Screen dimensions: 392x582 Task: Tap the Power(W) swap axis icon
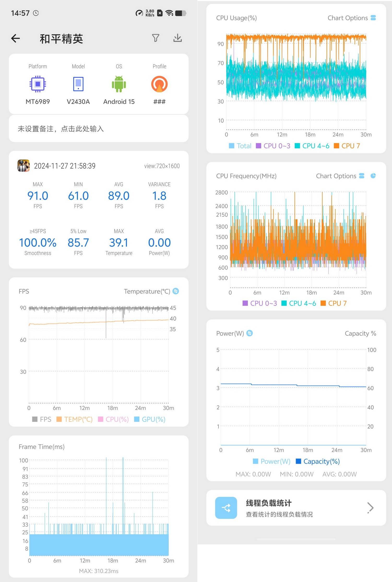point(250,333)
